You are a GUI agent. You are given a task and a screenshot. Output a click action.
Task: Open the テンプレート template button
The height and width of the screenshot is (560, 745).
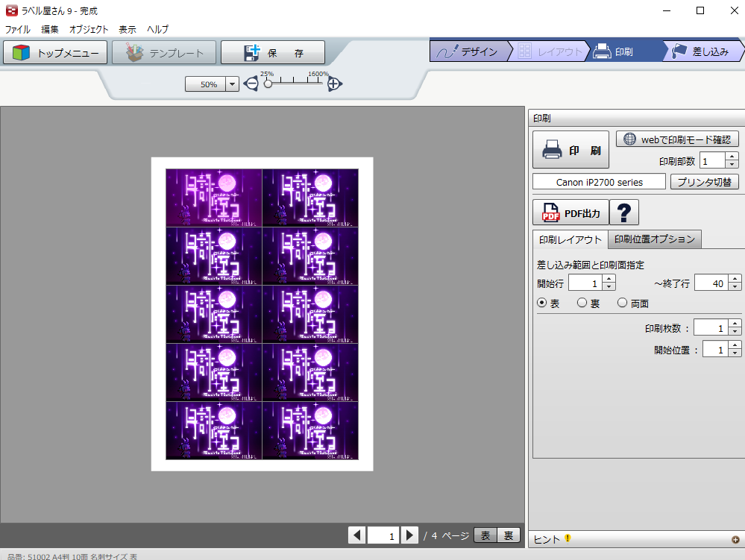164,52
